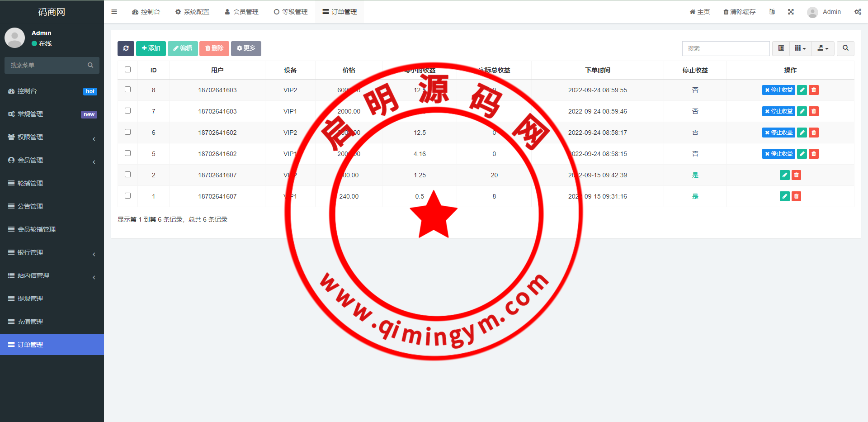The width and height of the screenshot is (868, 422).
Task: Click the hamburger sidebar toggle icon
Action: pyautogui.click(x=114, y=12)
